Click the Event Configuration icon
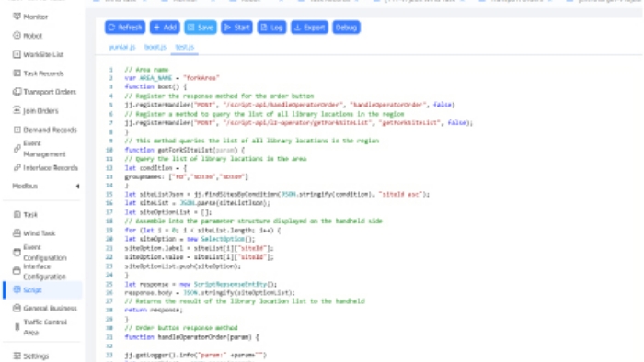This screenshot has width=644, height=362. [x=17, y=252]
